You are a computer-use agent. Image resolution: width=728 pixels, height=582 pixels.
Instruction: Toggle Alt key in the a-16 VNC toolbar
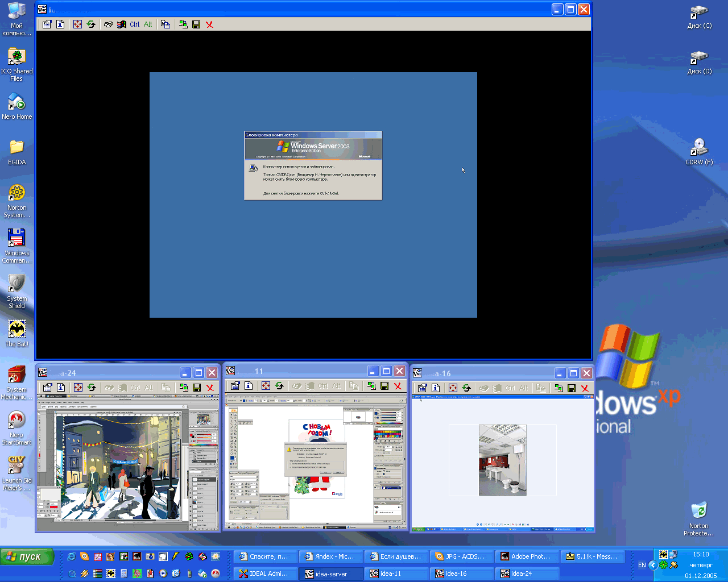(524, 388)
